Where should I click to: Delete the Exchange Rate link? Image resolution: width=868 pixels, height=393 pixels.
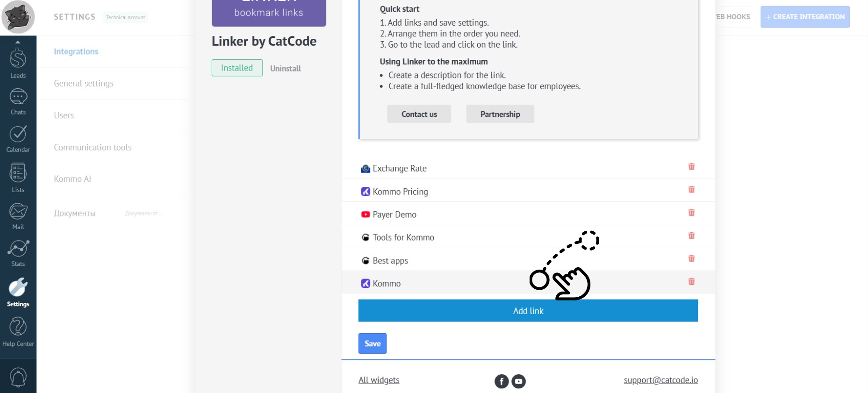[691, 167]
